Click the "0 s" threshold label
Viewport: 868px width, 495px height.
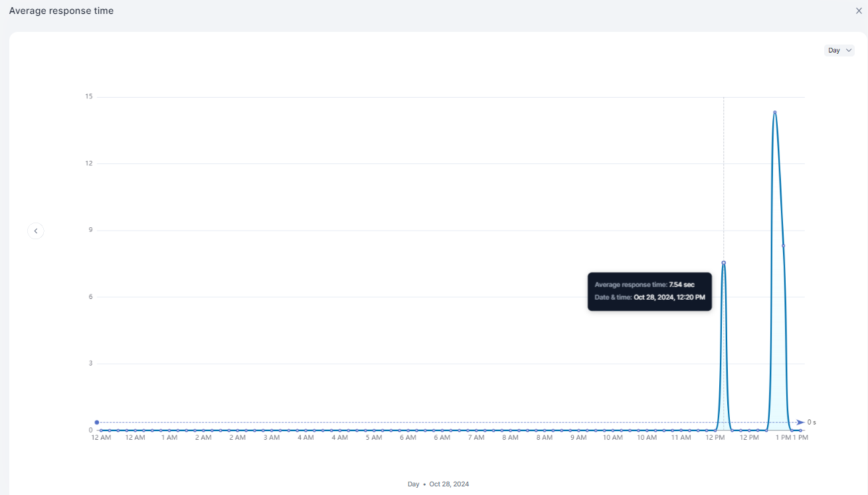(x=812, y=423)
